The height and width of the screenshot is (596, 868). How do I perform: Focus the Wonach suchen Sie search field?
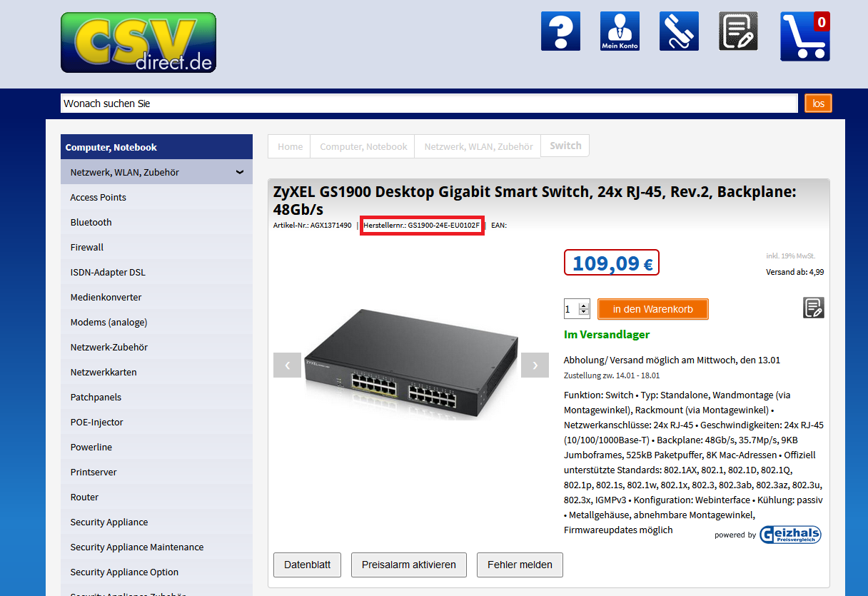[429, 103]
